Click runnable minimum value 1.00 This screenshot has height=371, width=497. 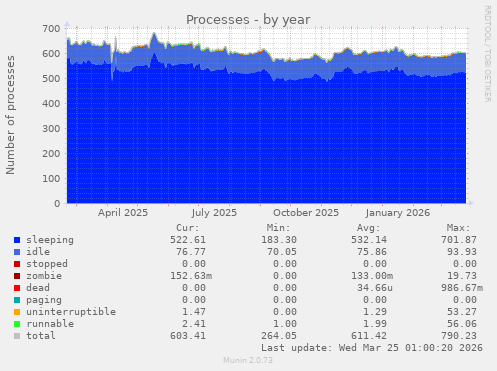click(x=285, y=324)
